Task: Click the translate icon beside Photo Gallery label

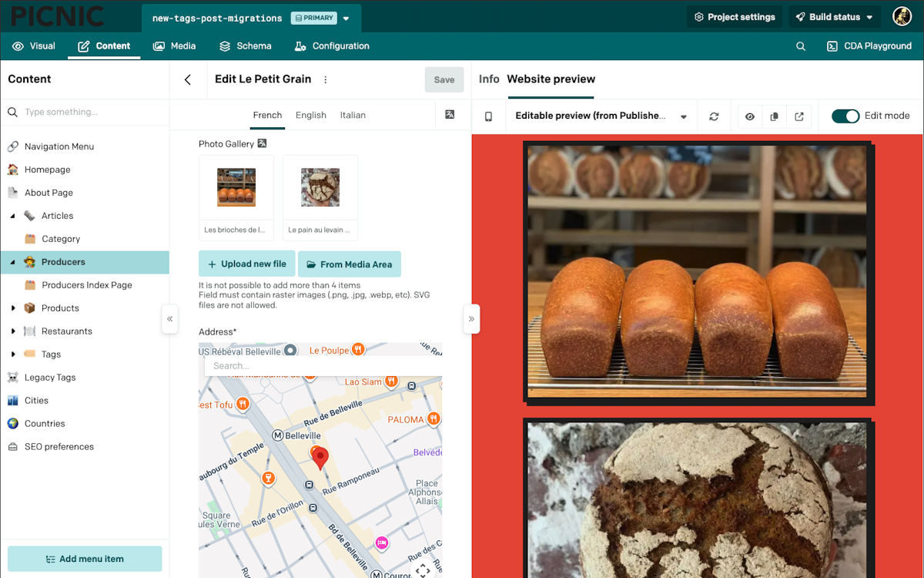Action: tap(262, 143)
